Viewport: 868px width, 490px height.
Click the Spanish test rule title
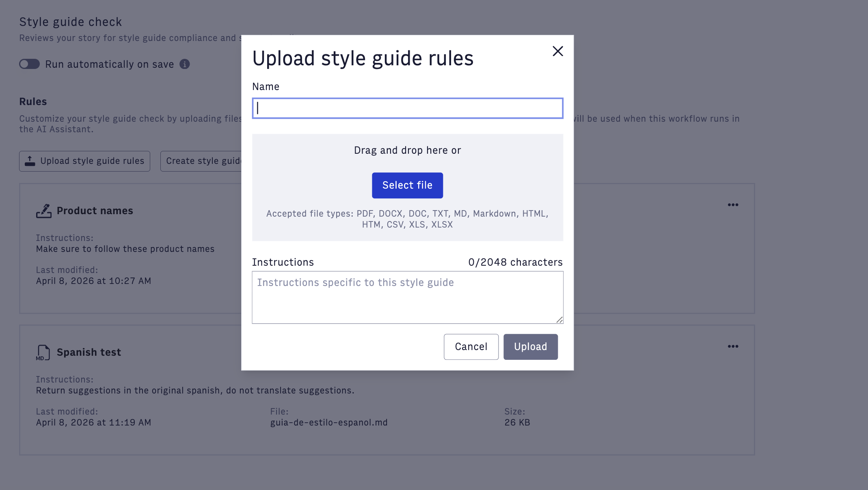[x=89, y=352]
